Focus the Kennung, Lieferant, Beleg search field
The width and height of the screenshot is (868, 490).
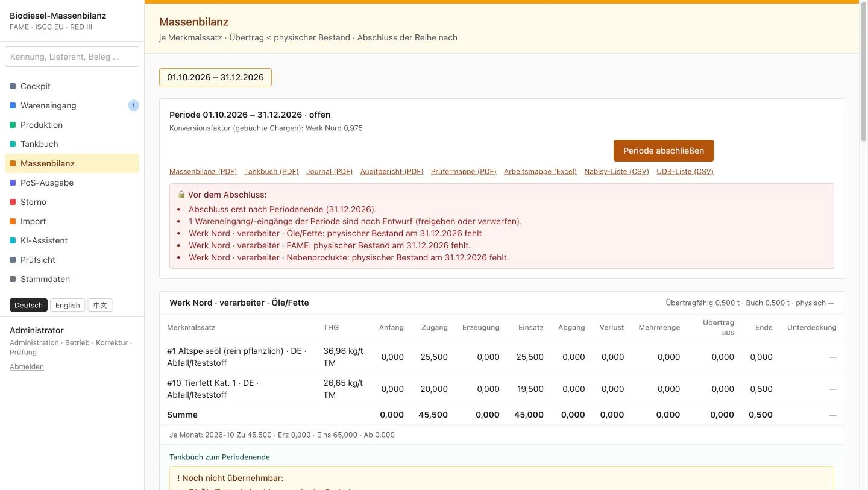coord(72,57)
